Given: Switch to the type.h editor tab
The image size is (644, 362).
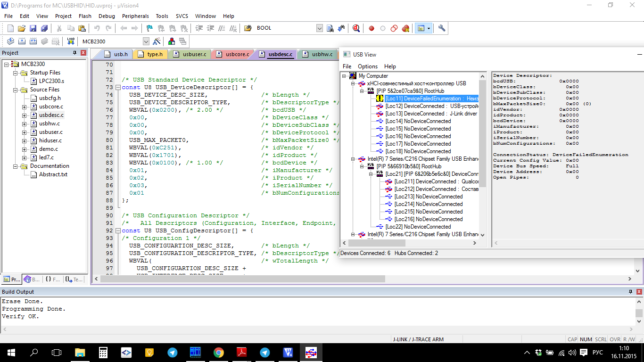Looking at the screenshot, I should 150,54.
